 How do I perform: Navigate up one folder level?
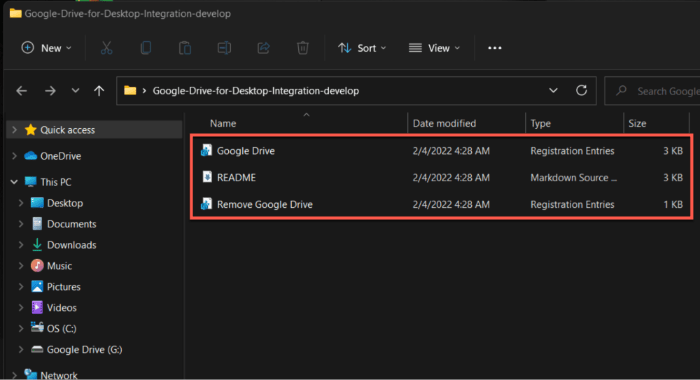[x=99, y=91]
